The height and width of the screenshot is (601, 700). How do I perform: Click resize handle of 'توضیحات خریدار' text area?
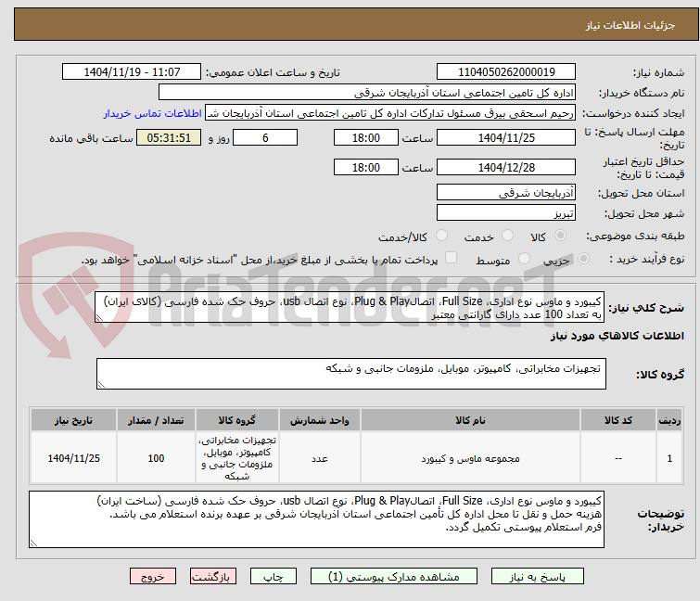point(33,543)
